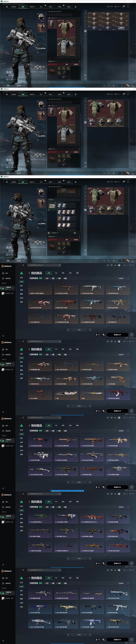Open the AWM sniper skin card on page 5/14
Viewport: 136px width, 644px height.
[x=92, y=594]
